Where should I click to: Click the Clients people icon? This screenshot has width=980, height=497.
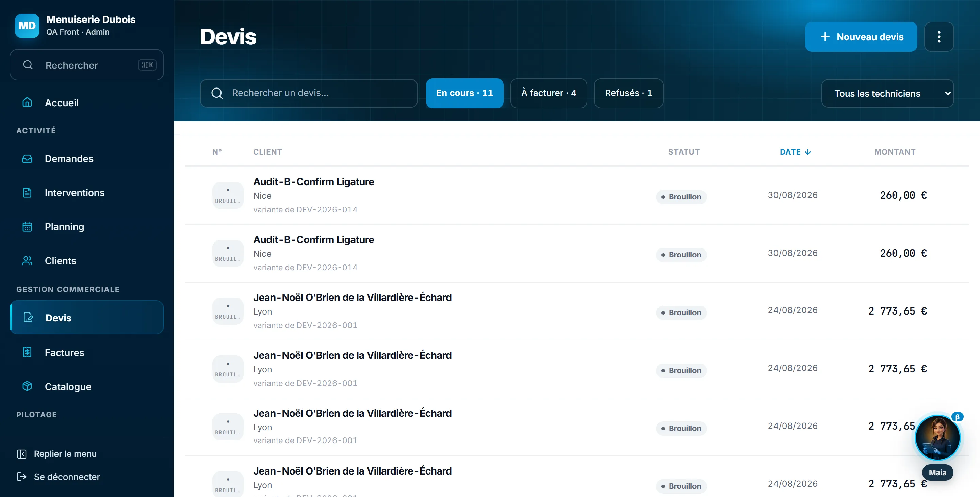point(27,261)
